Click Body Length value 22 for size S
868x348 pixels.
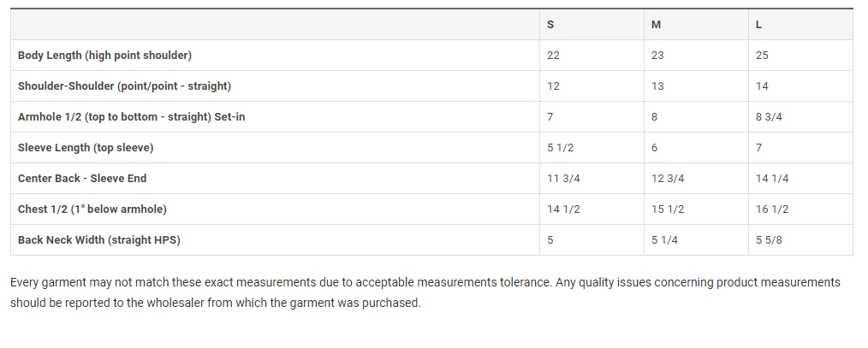pyautogui.click(x=553, y=55)
